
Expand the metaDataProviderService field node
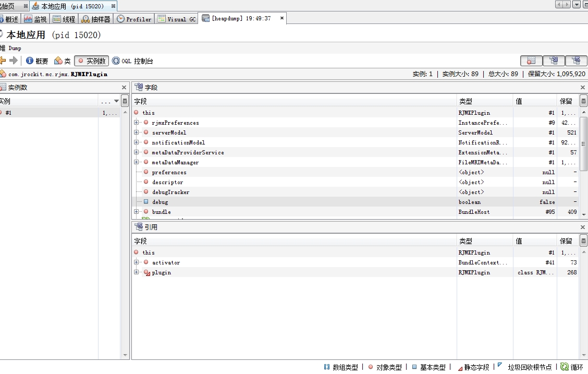coord(136,152)
